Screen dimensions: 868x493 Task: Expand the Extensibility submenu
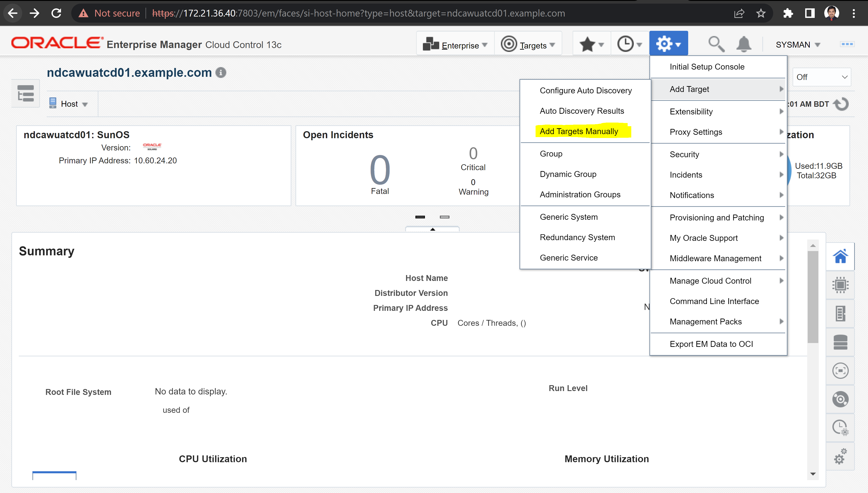point(718,111)
